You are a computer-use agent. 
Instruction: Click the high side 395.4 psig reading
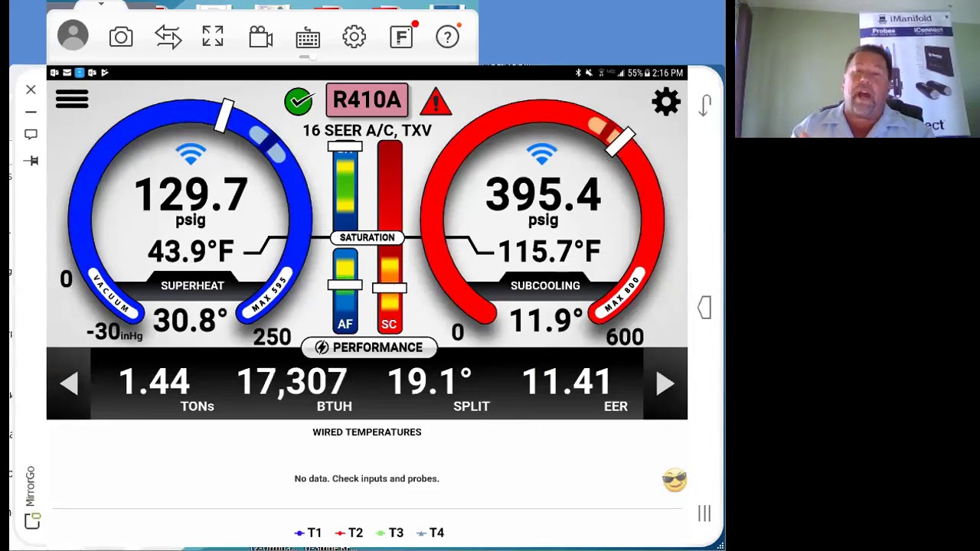tap(543, 195)
